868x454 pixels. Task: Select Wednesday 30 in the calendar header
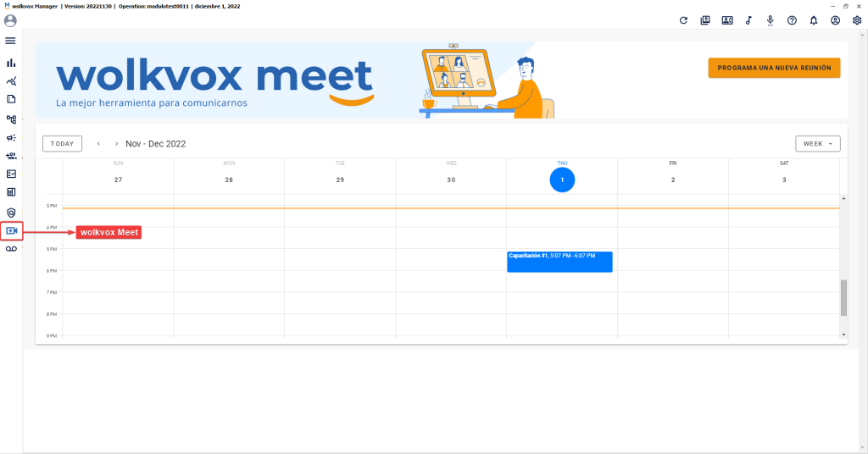451,180
